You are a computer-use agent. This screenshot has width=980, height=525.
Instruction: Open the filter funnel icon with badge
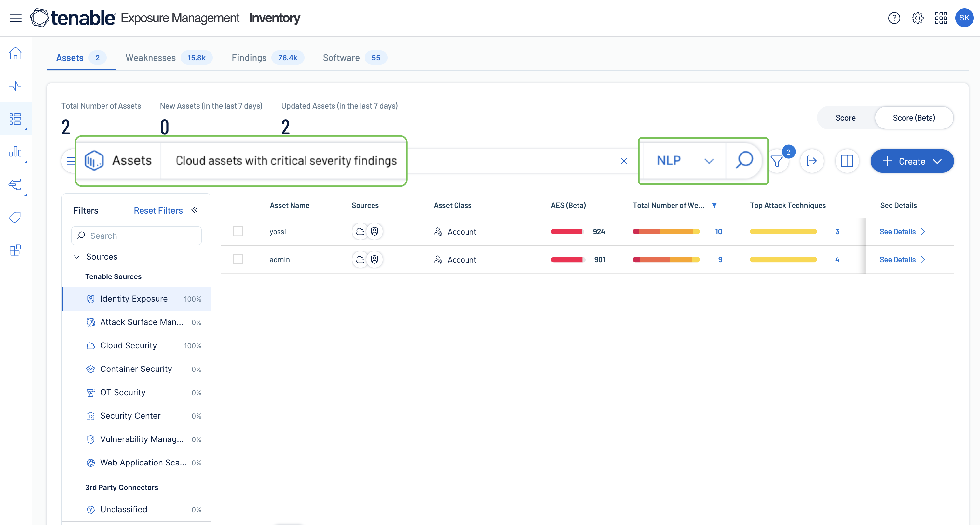coord(777,161)
